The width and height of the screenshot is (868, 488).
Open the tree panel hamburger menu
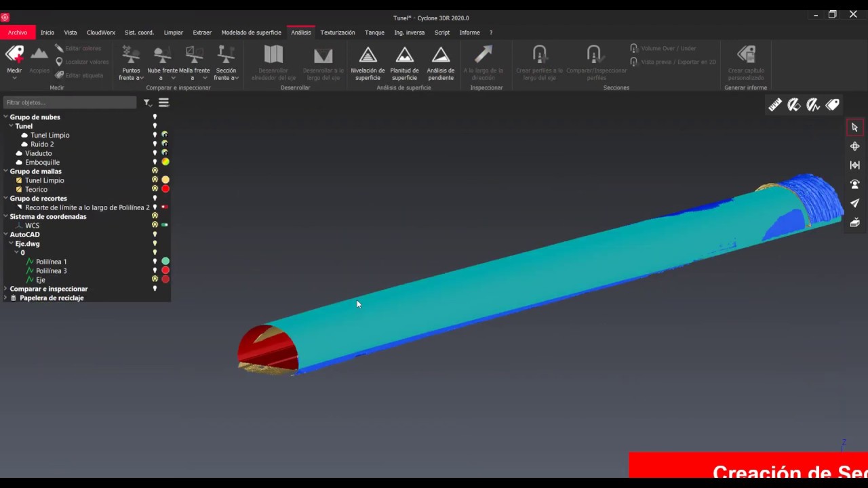pos(163,103)
